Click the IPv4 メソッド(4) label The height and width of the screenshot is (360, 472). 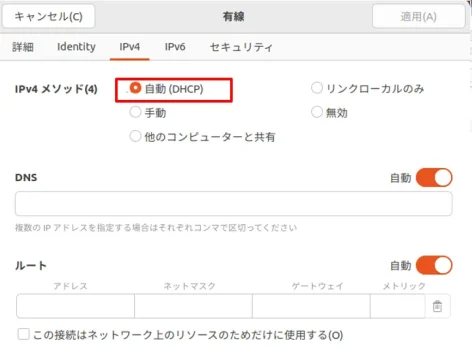click(56, 89)
